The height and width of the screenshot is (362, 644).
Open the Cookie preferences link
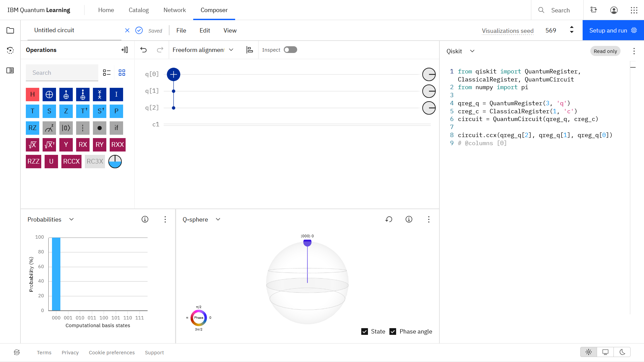tap(112, 353)
